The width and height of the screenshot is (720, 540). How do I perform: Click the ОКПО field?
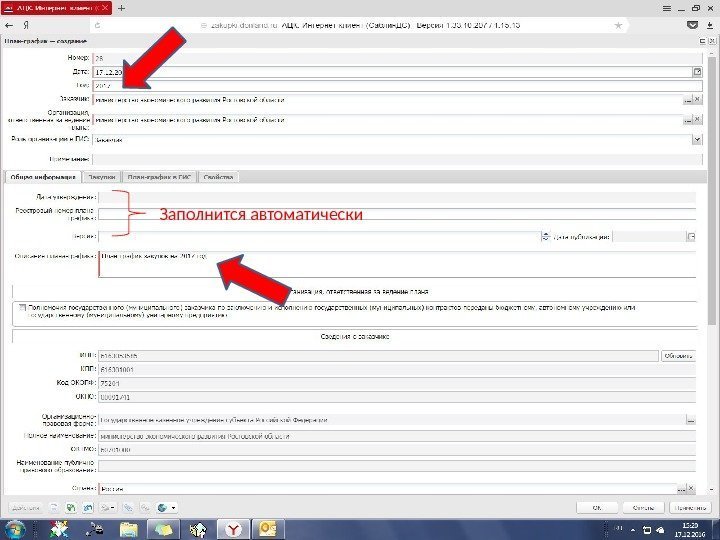397,397
